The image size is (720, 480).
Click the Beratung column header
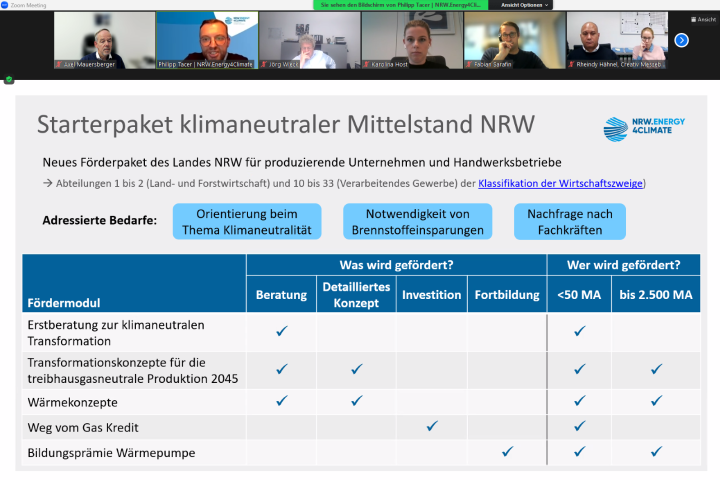[281, 295]
